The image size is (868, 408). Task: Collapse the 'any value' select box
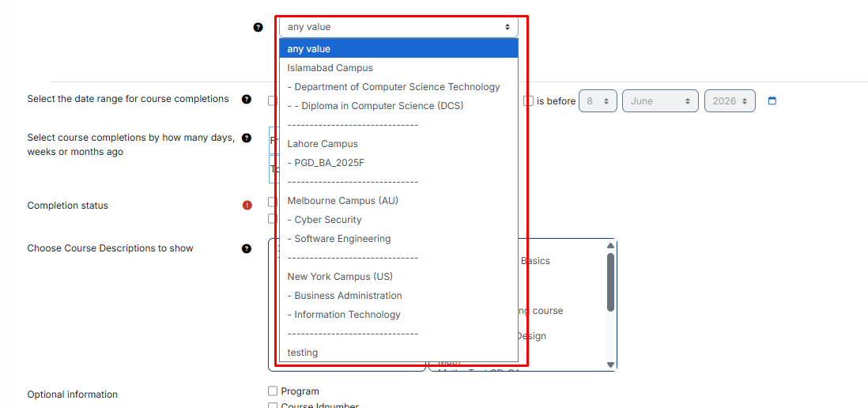[398, 27]
